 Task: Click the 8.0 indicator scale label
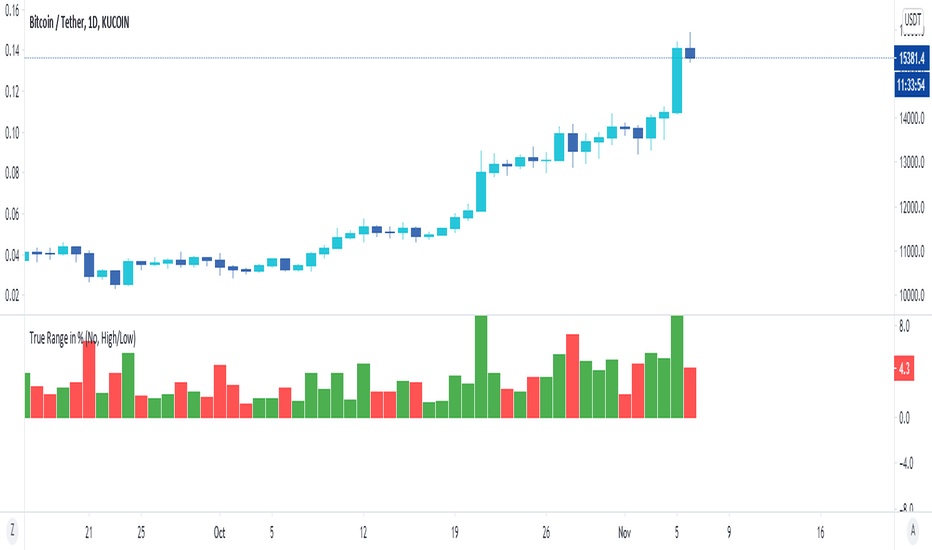[904, 326]
